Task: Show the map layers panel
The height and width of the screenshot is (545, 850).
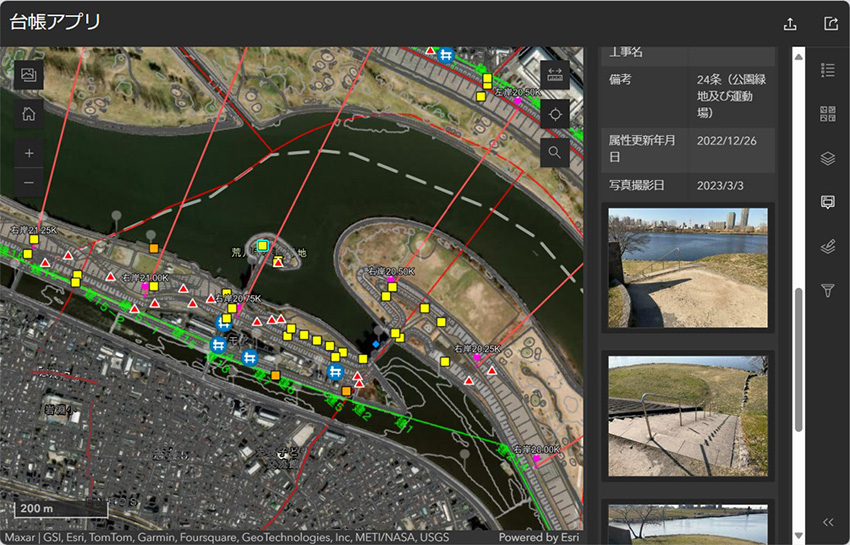Action: pos(827,158)
